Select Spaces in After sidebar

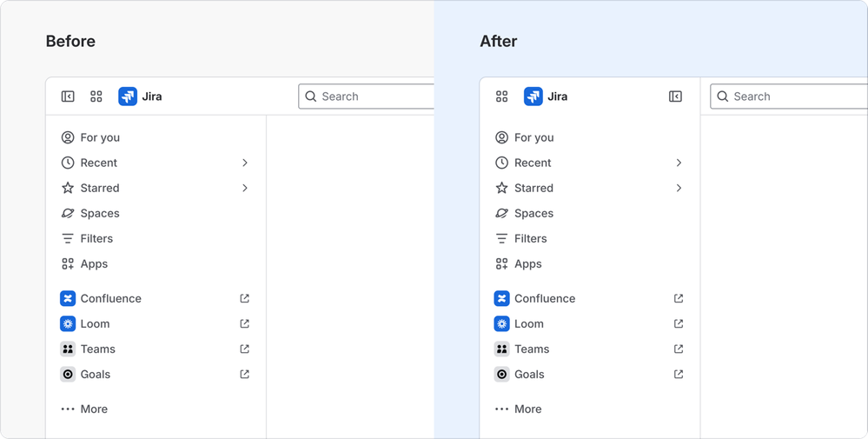(x=533, y=213)
